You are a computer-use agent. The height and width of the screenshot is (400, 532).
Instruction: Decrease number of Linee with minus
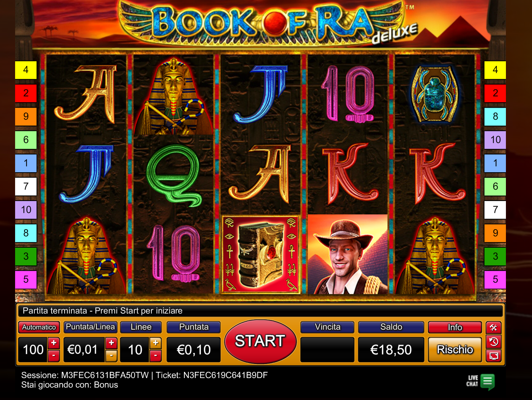pyautogui.click(x=156, y=356)
